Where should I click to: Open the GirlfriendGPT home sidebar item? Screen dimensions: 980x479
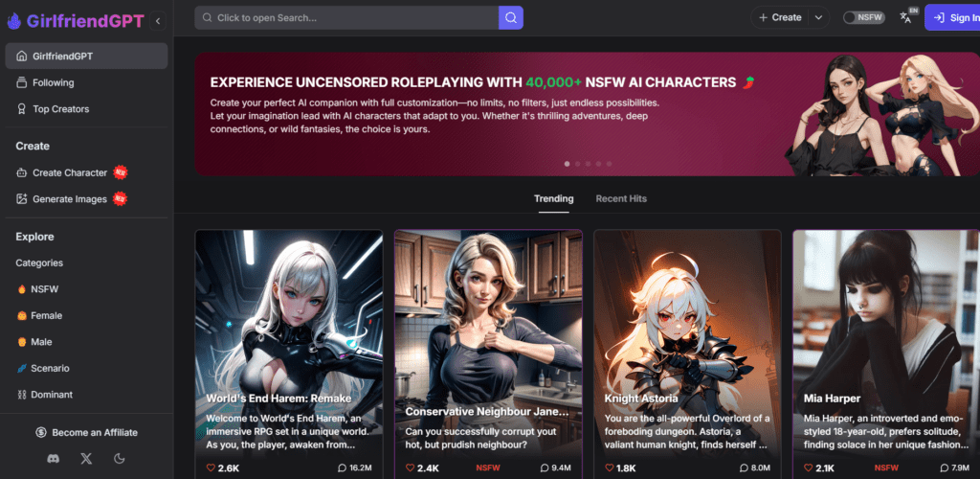point(86,56)
